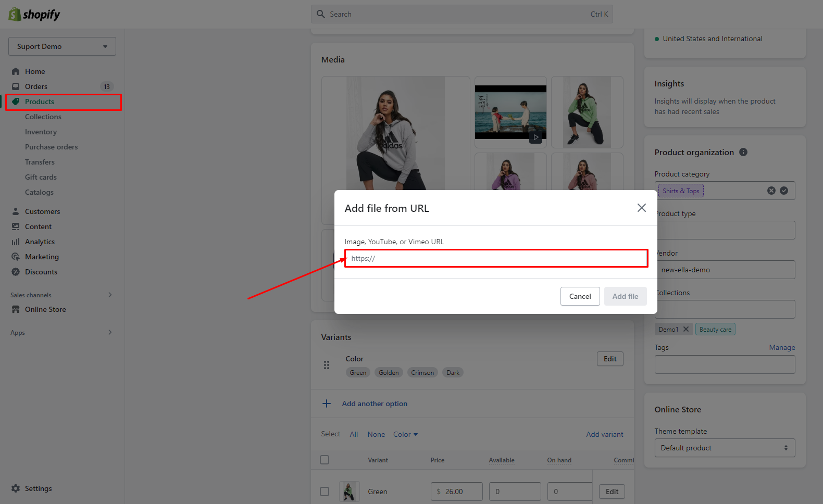
Task: Click the Customers person icon
Action: point(16,211)
